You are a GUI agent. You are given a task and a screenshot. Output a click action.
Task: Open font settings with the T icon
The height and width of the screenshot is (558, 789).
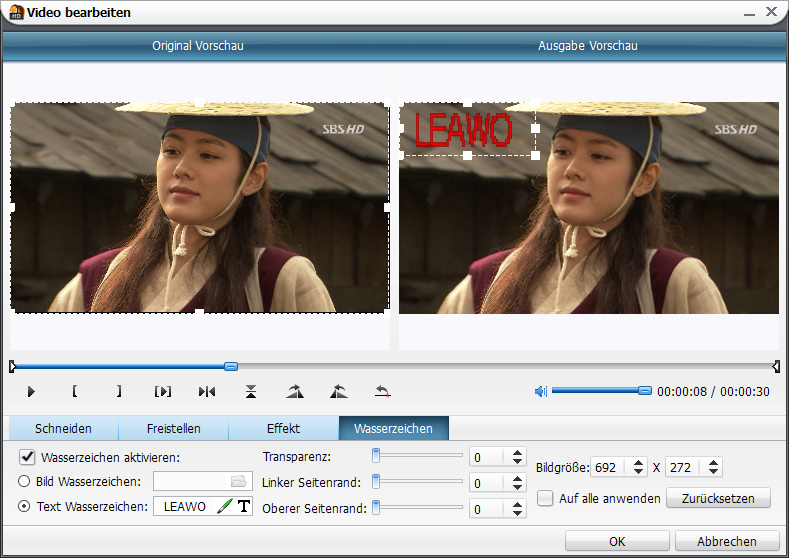pos(243,507)
